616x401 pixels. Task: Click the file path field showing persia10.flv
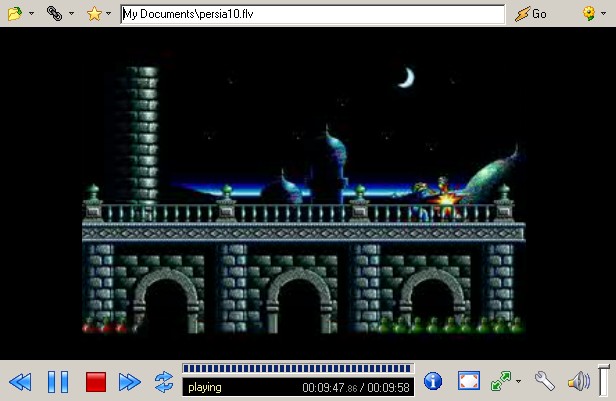point(313,14)
